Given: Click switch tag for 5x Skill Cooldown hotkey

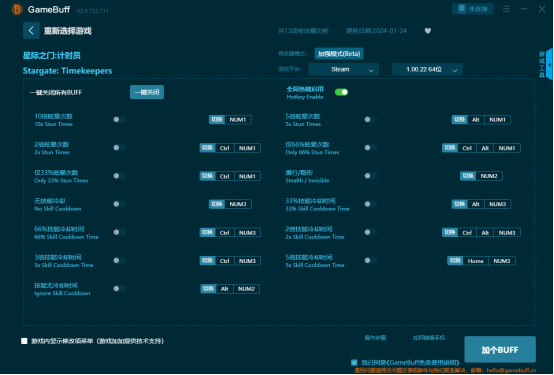Looking at the screenshot, I should click(x=455, y=261).
